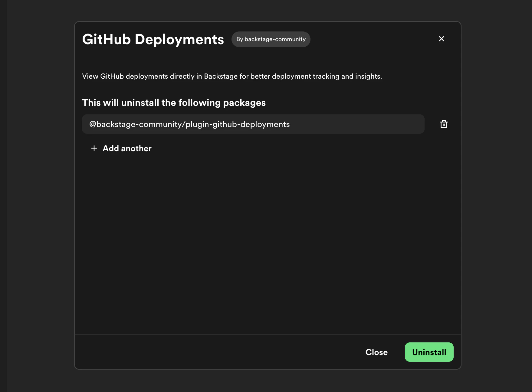Edit the @backstage-community/plugin-github-deployments package field
Image resolution: width=532 pixels, height=392 pixels.
coord(253,124)
